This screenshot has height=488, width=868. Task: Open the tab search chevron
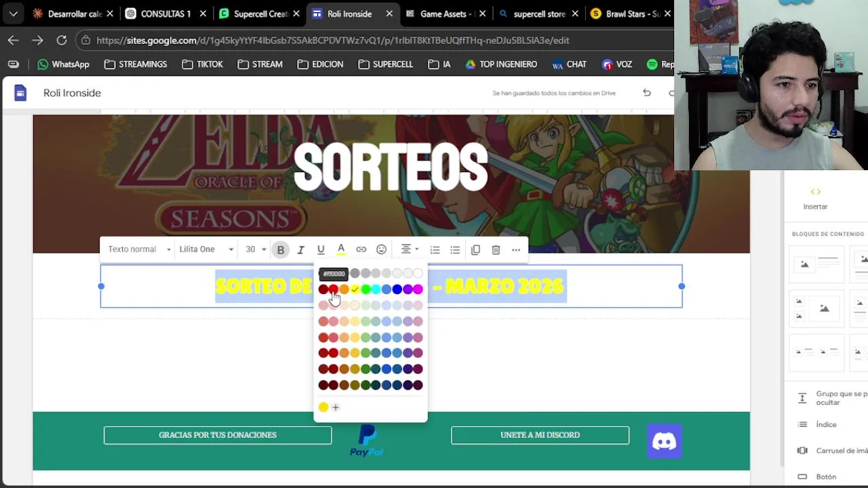[13, 14]
